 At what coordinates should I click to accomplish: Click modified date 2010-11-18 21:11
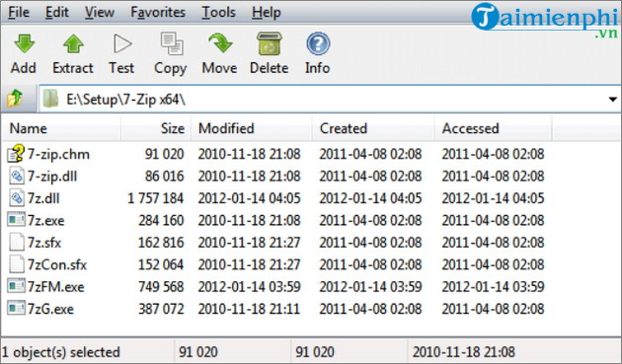249,309
